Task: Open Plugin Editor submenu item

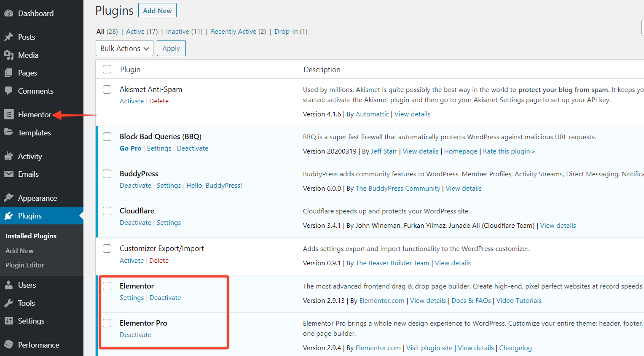Action: pyautogui.click(x=25, y=265)
